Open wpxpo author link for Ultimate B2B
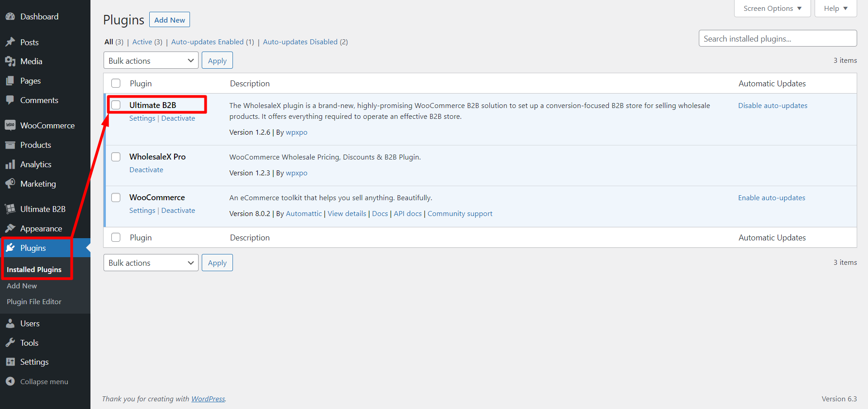 pos(297,132)
